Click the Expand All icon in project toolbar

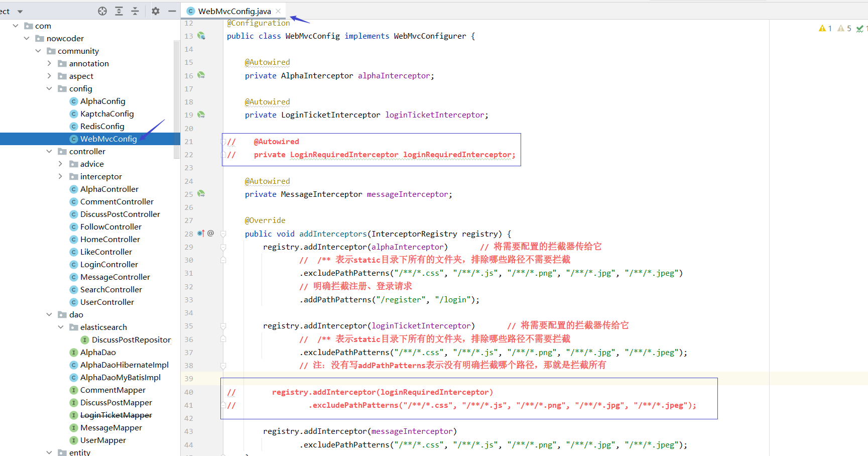tap(119, 11)
